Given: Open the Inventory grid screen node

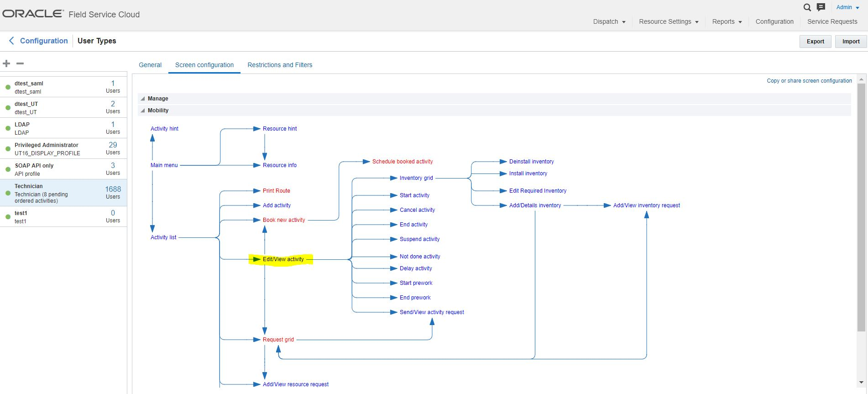Looking at the screenshot, I should point(416,178).
